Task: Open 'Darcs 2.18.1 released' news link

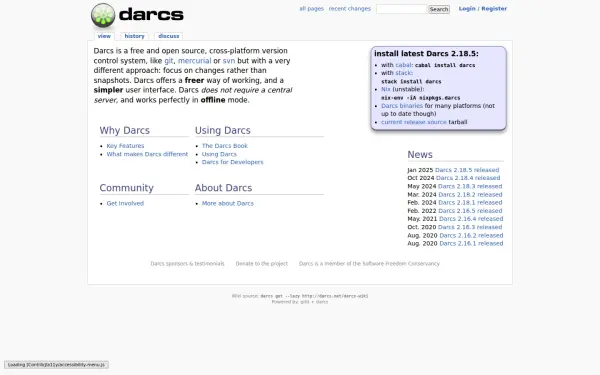Action: point(470,202)
